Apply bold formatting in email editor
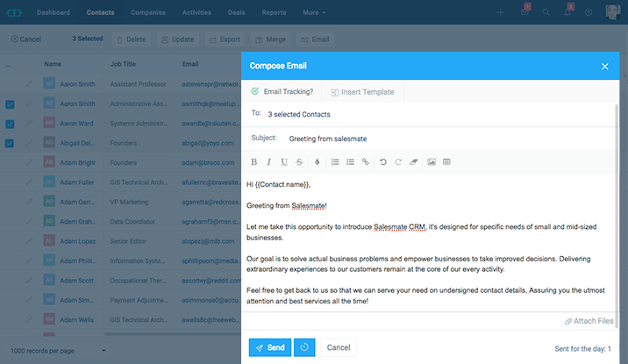This screenshot has width=628, height=364. pos(253,161)
